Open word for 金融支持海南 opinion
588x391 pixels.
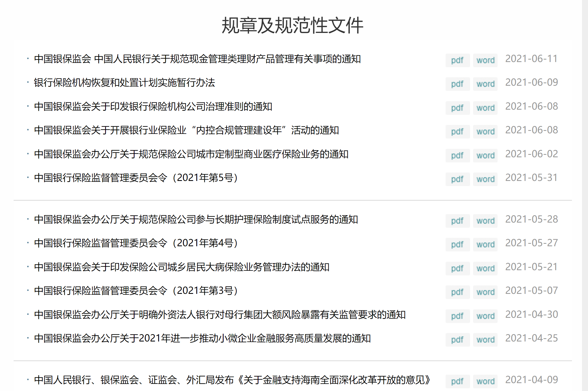coord(485,381)
